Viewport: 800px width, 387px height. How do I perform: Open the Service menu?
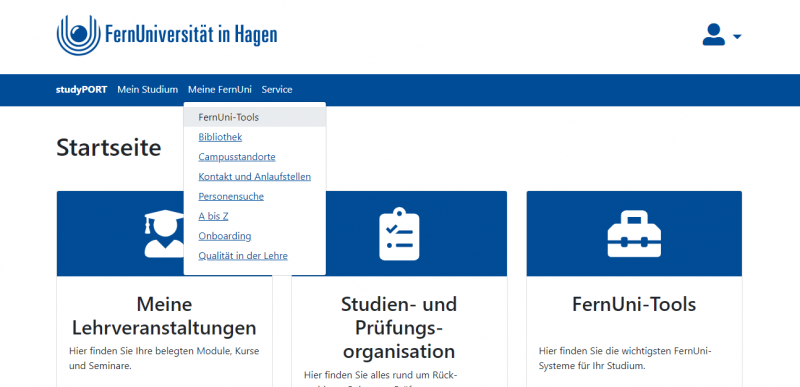tap(277, 90)
